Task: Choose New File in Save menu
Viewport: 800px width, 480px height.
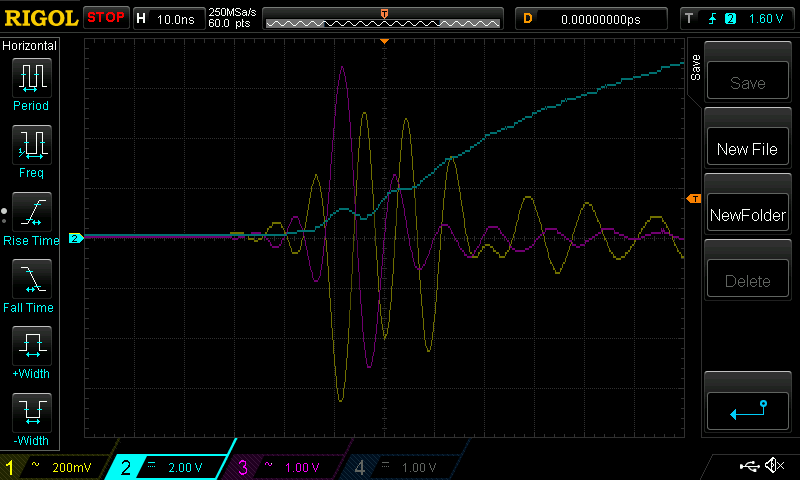Action: coord(747,147)
